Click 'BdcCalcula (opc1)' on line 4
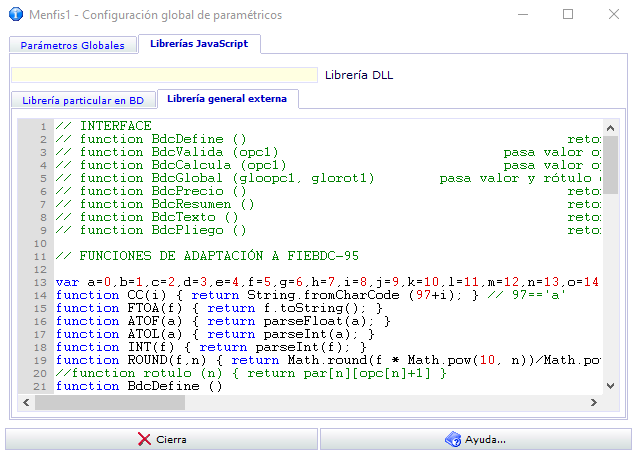Screen dimensions: 637x455 219,165
